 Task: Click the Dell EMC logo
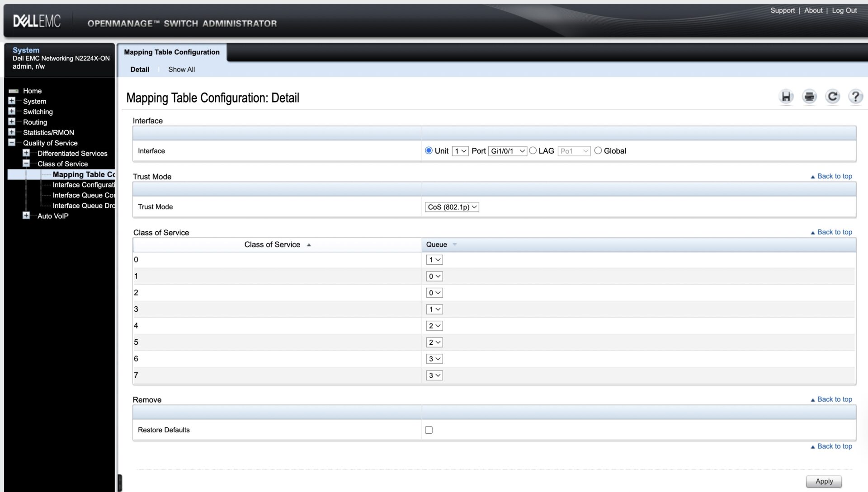tap(37, 21)
